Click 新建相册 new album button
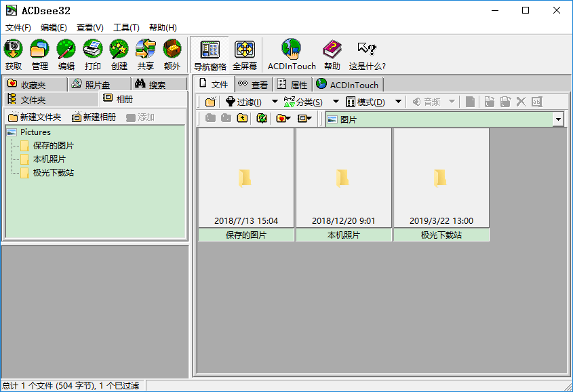573x392 pixels. tap(94, 117)
